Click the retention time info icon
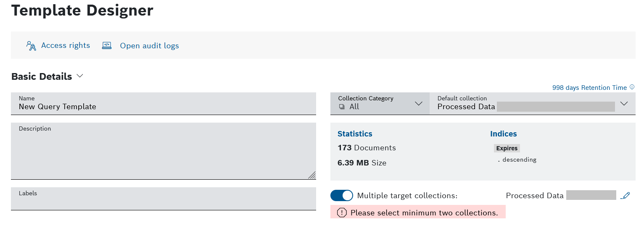The image size is (644, 228). point(632,87)
